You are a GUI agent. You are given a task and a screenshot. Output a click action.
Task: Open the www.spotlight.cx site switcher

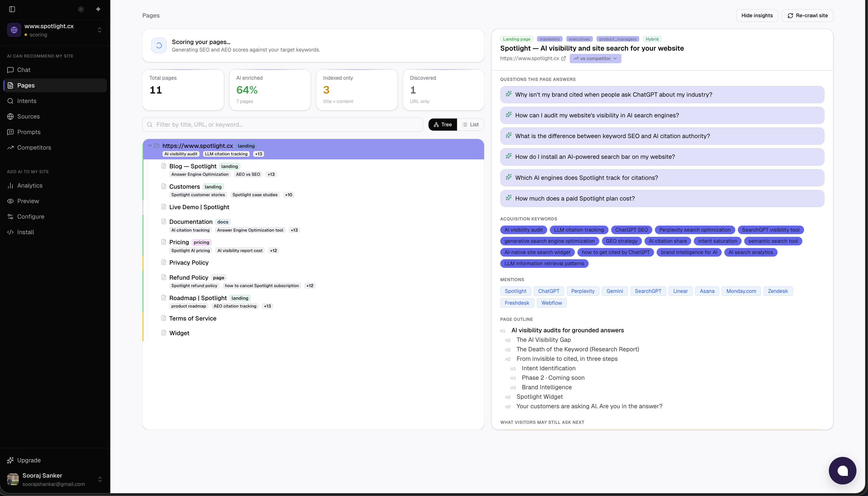[55, 30]
